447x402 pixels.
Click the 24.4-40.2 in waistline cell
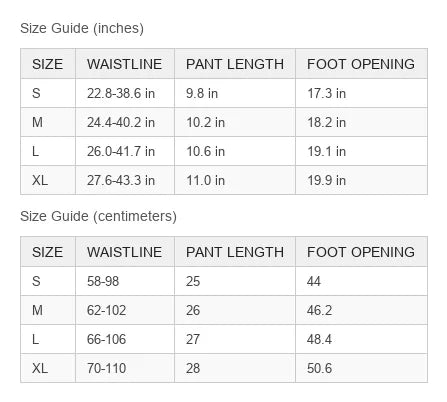pos(125,122)
